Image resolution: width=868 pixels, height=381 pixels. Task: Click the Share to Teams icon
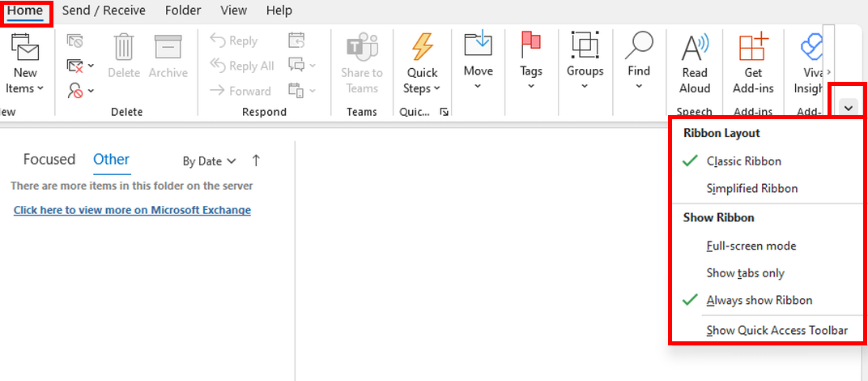point(361,47)
